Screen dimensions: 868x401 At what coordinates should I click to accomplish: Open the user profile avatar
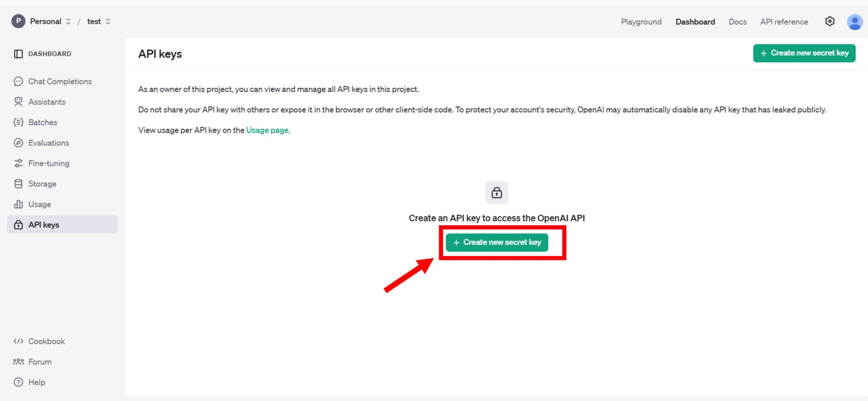point(854,22)
